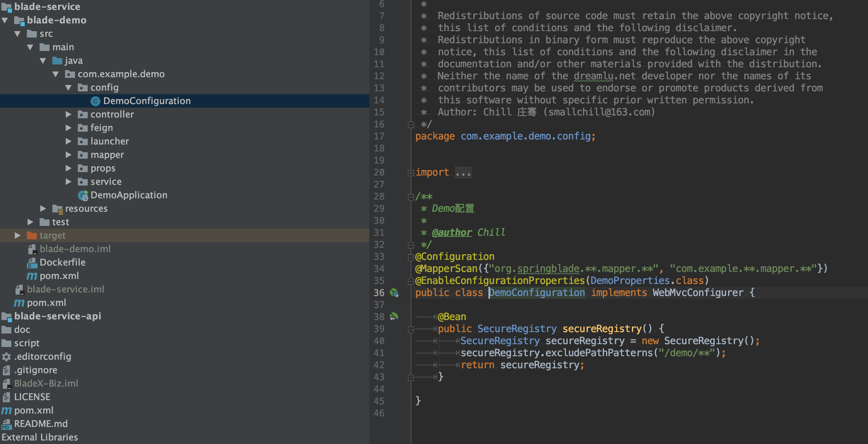This screenshot has width=868, height=444.
Task: Click the com.example.demo.config package statement
Action: pyautogui.click(x=505, y=136)
